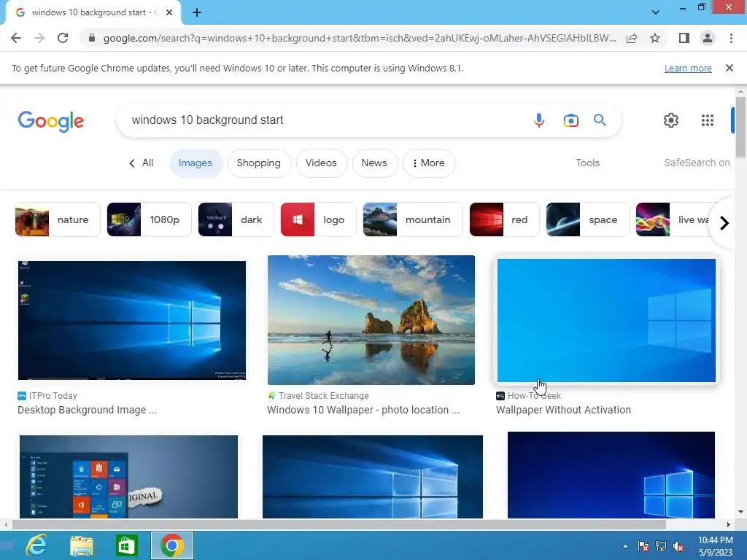Open the Chrome profile avatar
Image resolution: width=747 pixels, height=560 pixels.
pos(708,38)
